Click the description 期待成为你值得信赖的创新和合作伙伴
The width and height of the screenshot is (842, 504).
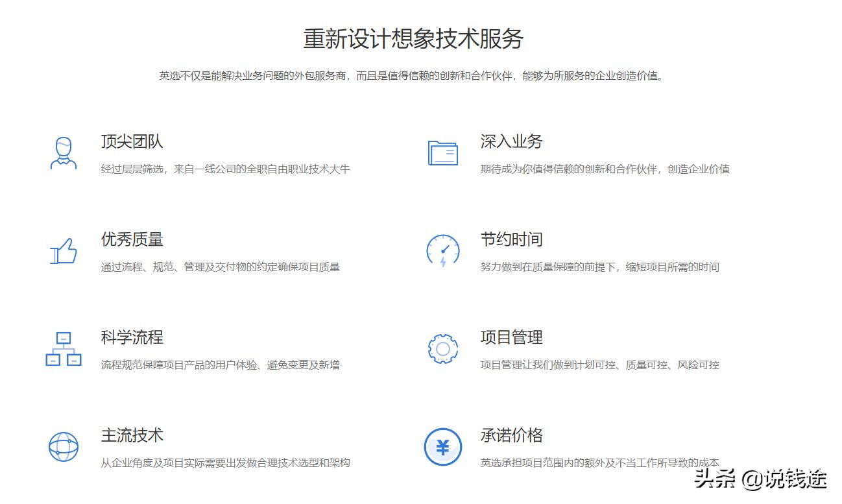click(605, 169)
